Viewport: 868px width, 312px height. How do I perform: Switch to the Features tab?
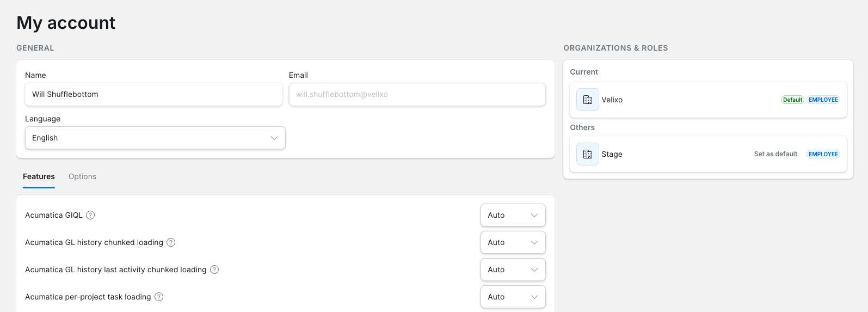[39, 176]
